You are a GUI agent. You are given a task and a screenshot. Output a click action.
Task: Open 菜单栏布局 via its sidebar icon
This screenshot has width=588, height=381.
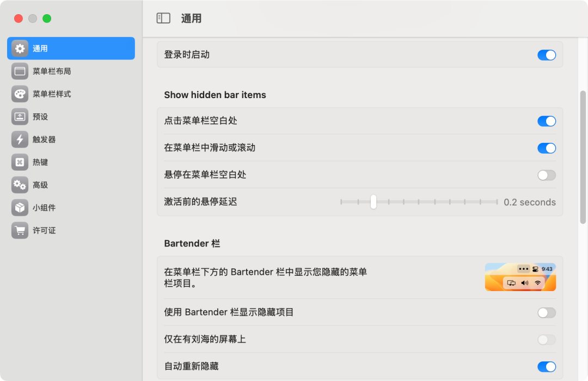tap(20, 71)
